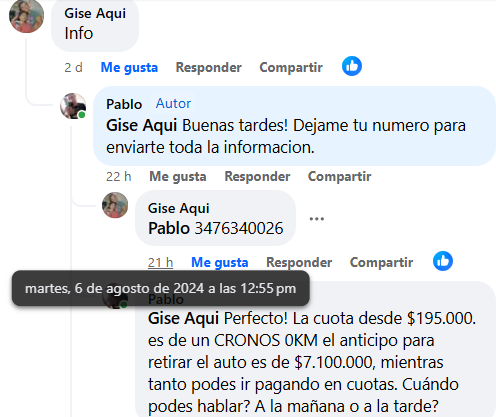Open three-dots options on phone number comment
Image resolution: width=496 pixels, height=417 pixels.
[317, 219]
